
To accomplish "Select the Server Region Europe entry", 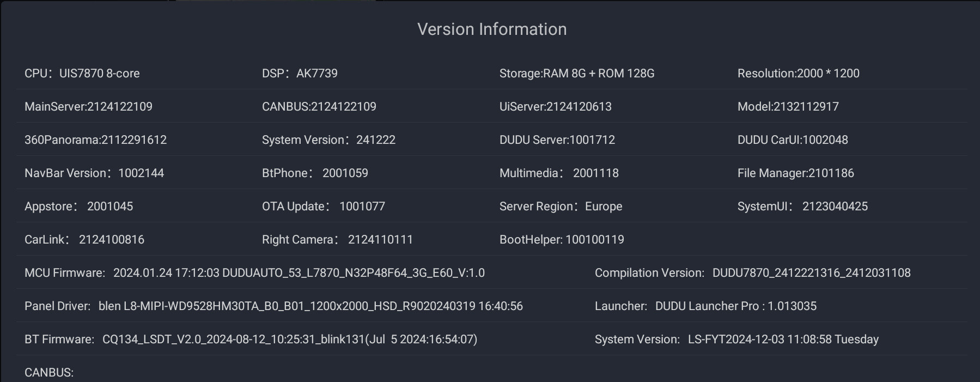I will coord(561,207).
